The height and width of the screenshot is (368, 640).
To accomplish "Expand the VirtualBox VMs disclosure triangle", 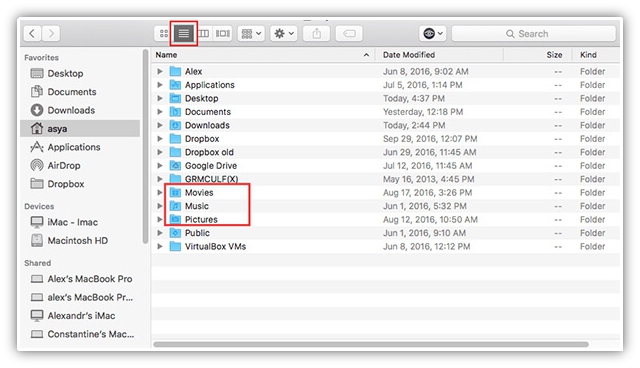I will pyautogui.click(x=160, y=246).
